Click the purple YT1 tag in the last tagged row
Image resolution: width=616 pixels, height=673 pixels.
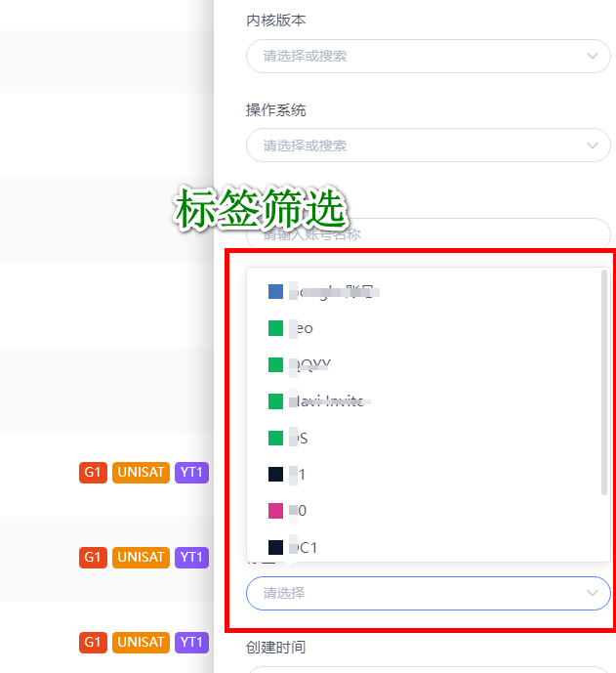[191, 643]
